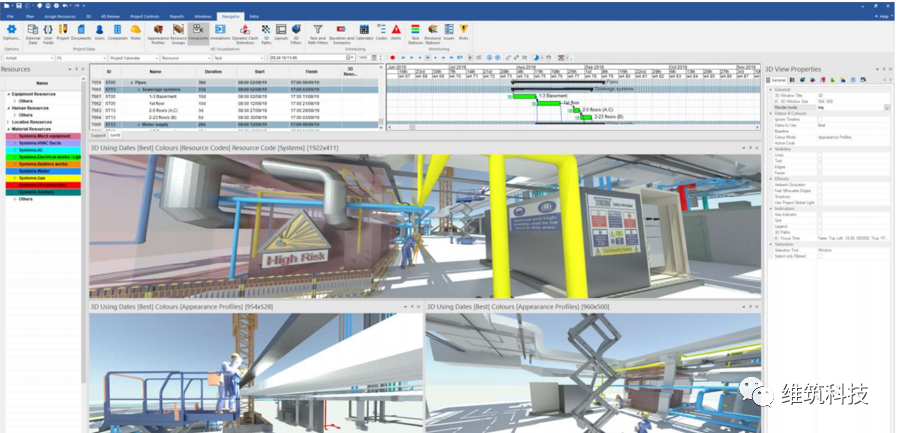
Task: Open Resource Groups
Action: point(178,33)
